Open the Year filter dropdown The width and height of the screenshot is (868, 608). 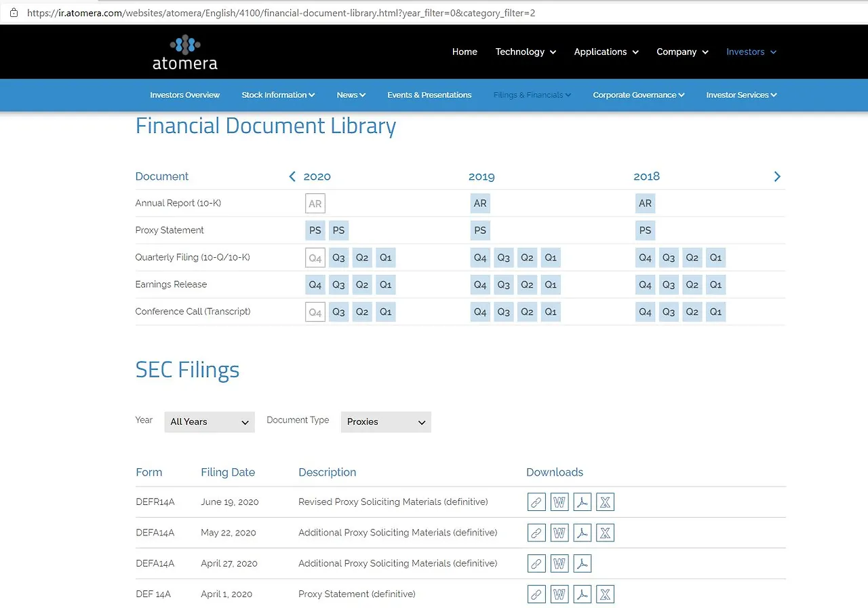click(x=210, y=422)
